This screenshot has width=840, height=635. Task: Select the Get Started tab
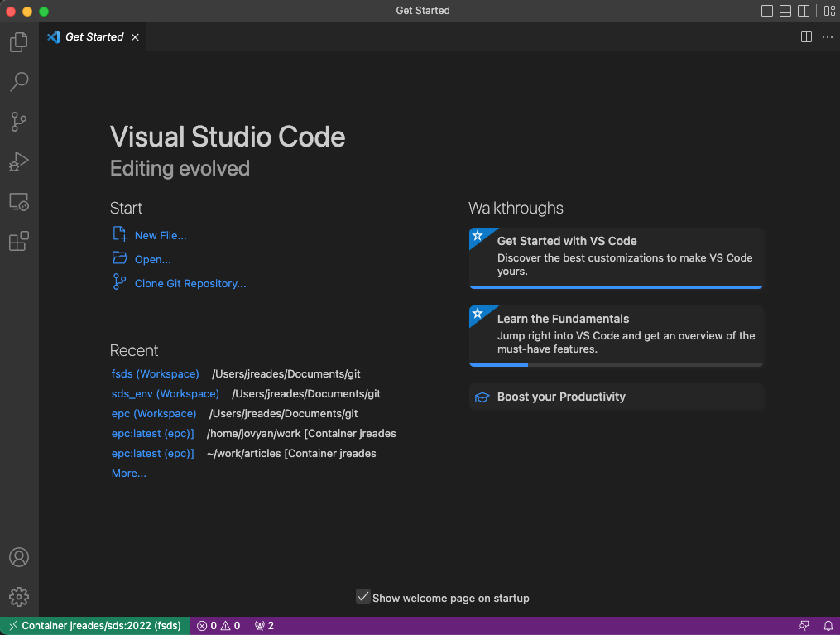point(93,37)
